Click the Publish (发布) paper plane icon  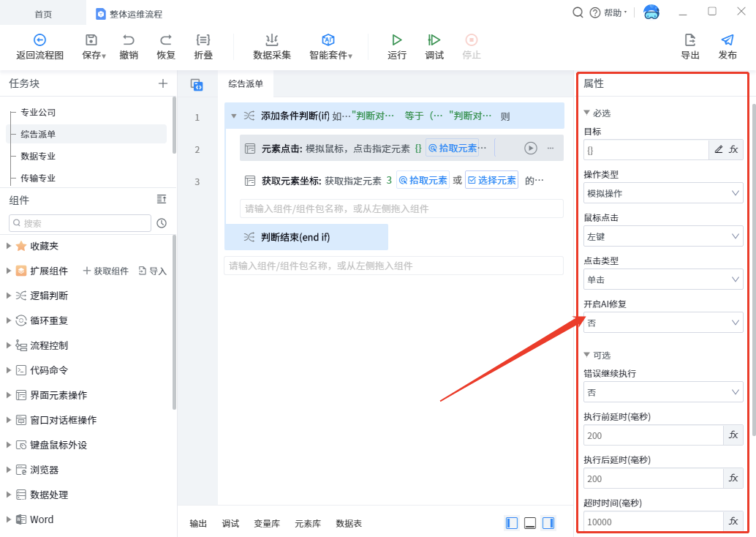pyautogui.click(x=727, y=40)
